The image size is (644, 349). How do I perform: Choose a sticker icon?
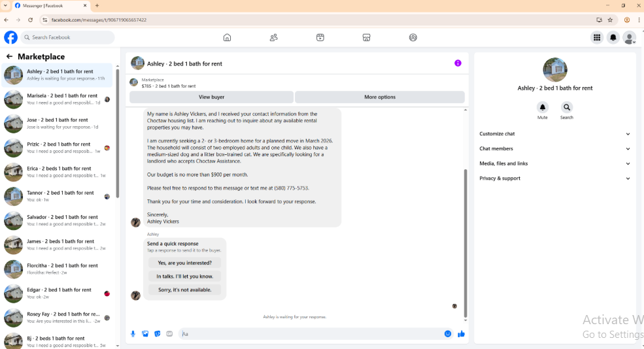coord(158,334)
